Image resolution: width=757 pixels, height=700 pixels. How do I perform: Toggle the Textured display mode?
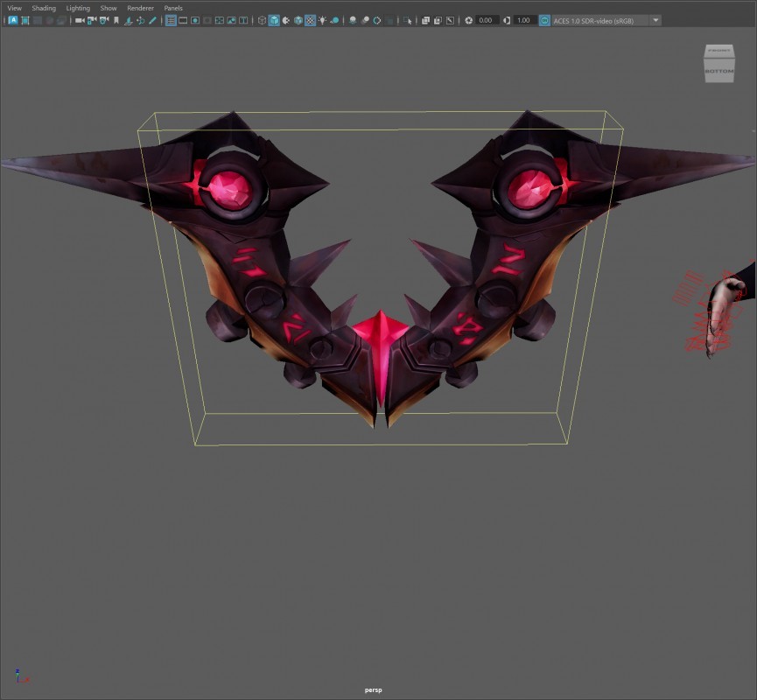point(310,20)
